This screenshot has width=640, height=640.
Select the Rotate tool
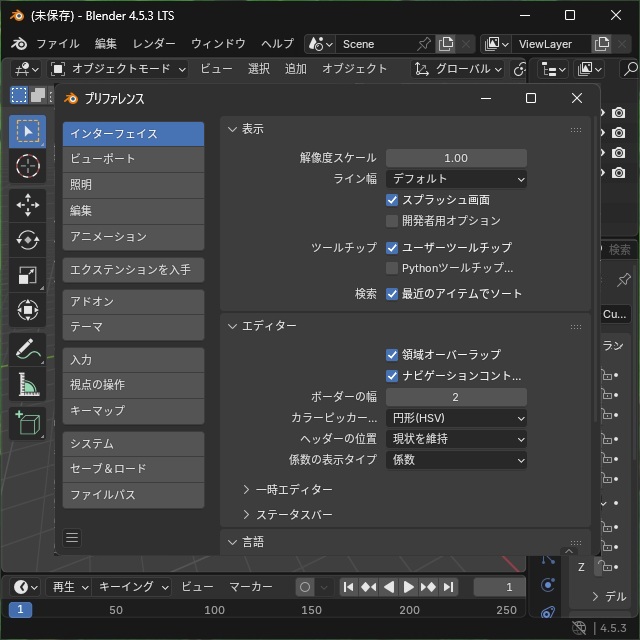click(x=27, y=240)
